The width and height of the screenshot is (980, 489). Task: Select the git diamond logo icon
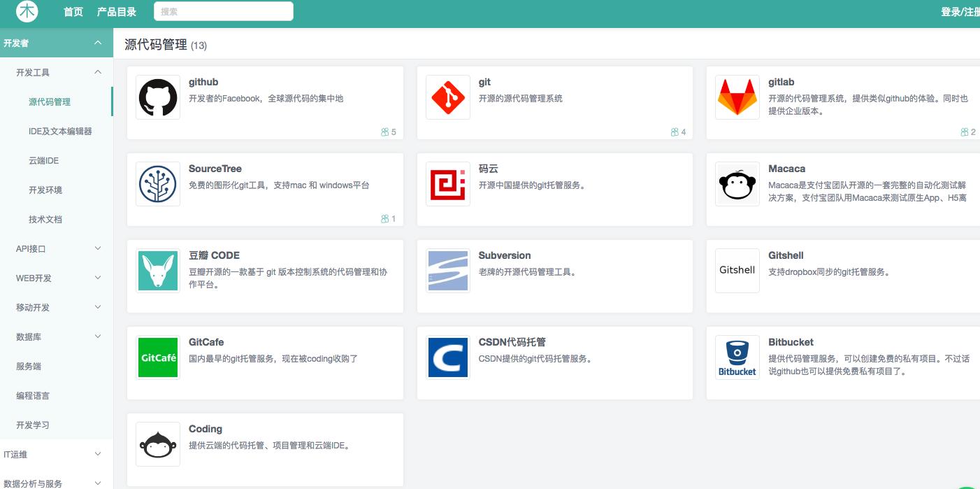(x=447, y=97)
